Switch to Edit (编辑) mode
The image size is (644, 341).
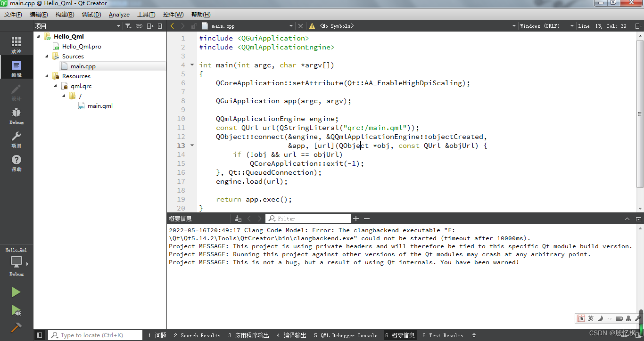(x=17, y=68)
